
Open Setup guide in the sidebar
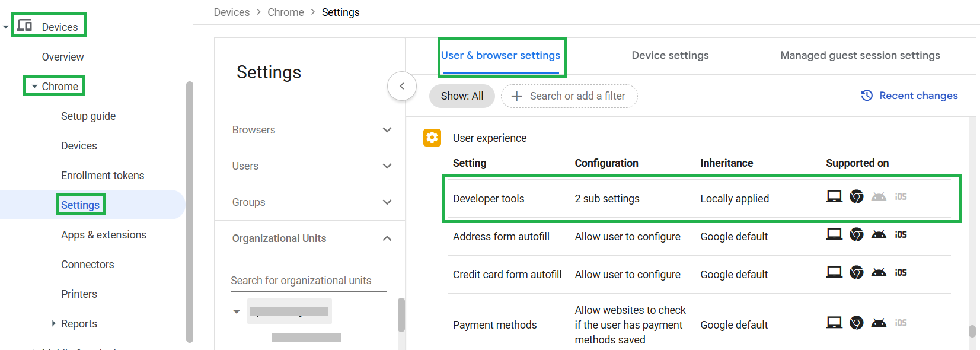[88, 116]
